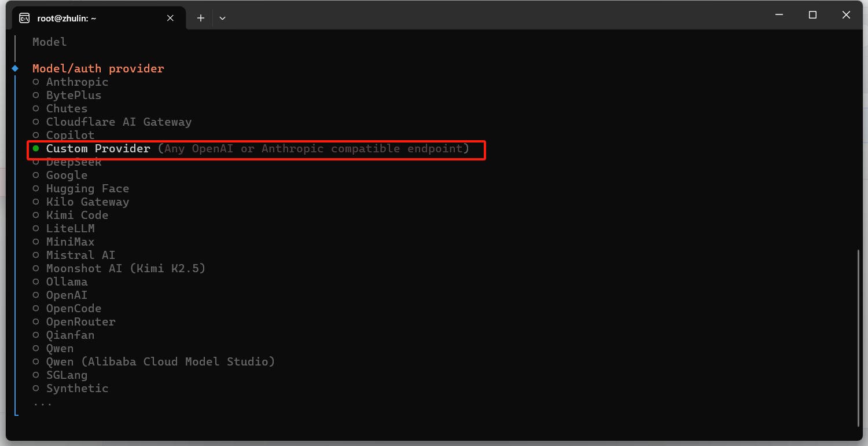Switch to the root@zhulin tab
Image resolution: width=868 pixels, height=446 pixels.
[98, 18]
